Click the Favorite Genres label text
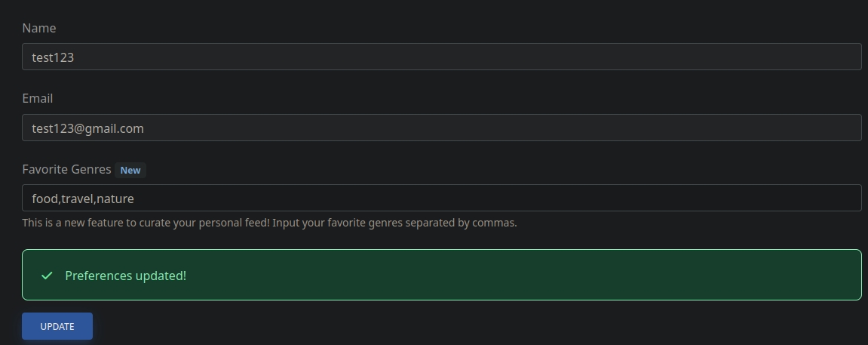 (66, 169)
